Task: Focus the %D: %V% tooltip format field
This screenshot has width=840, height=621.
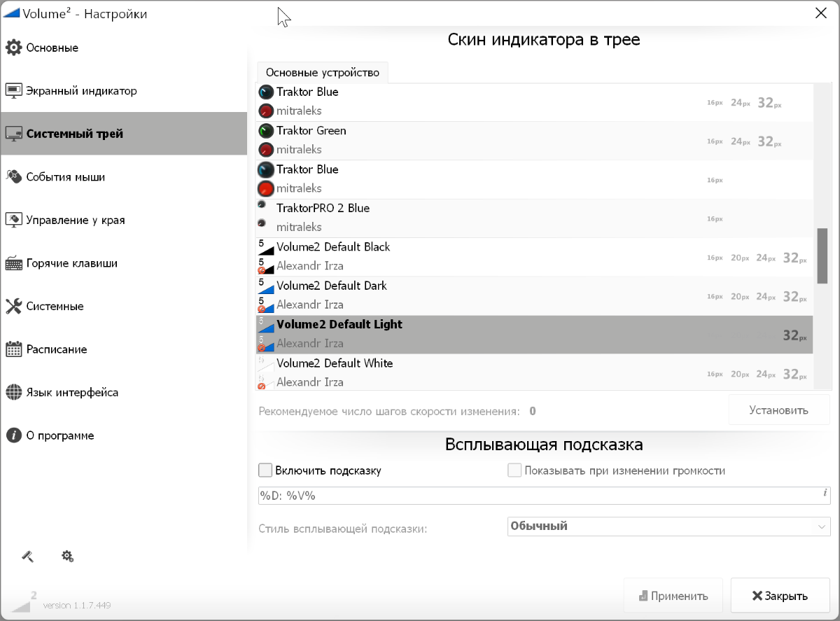Action: (x=544, y=496)
